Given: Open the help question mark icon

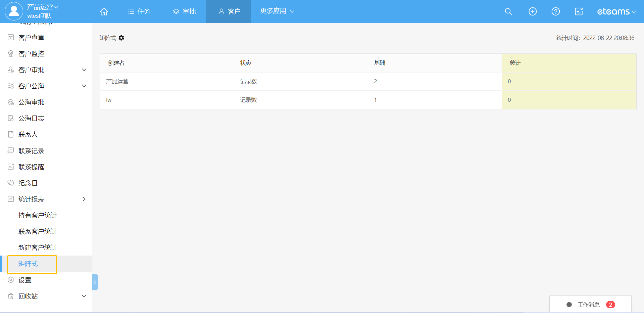Looking at the screenshot, I should click(556, 11).
